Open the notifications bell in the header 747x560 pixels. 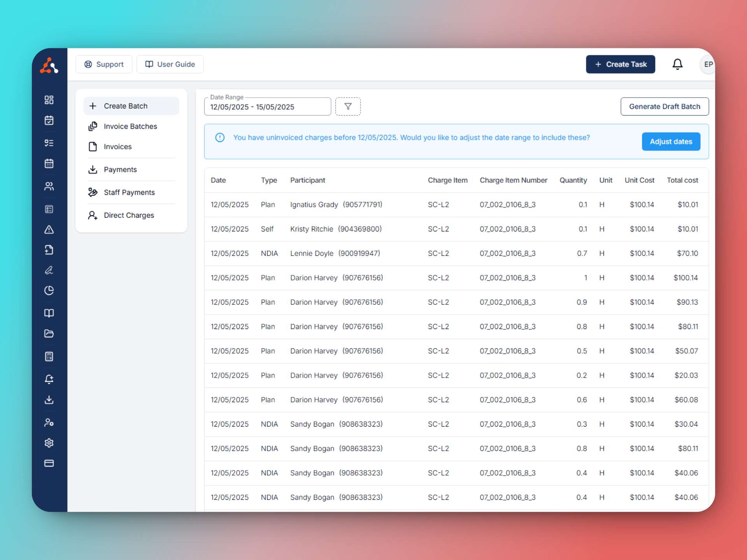coord(677,64)
